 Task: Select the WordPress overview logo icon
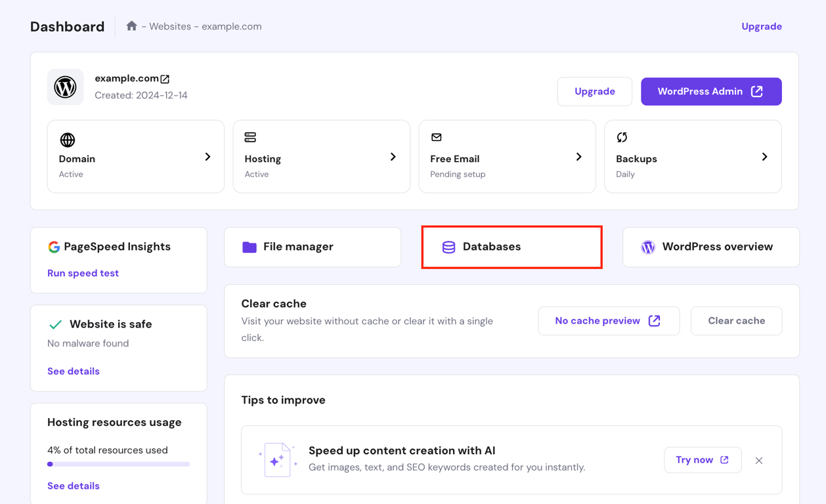tap(648, 247)
